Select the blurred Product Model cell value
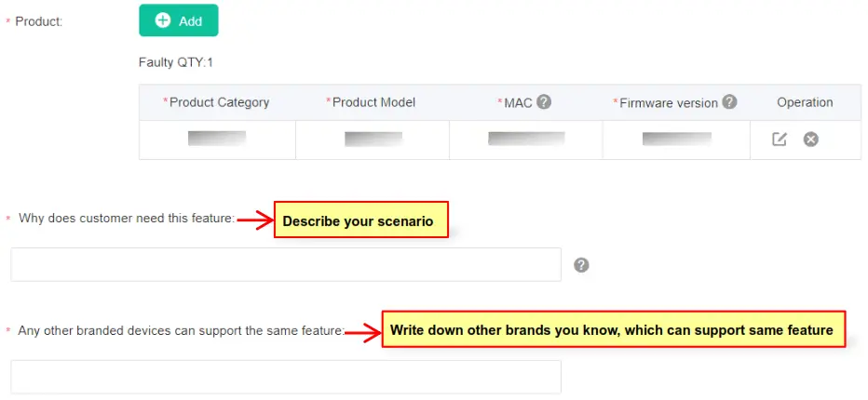This screenshot has width=868, height=400. pos(373,139)
